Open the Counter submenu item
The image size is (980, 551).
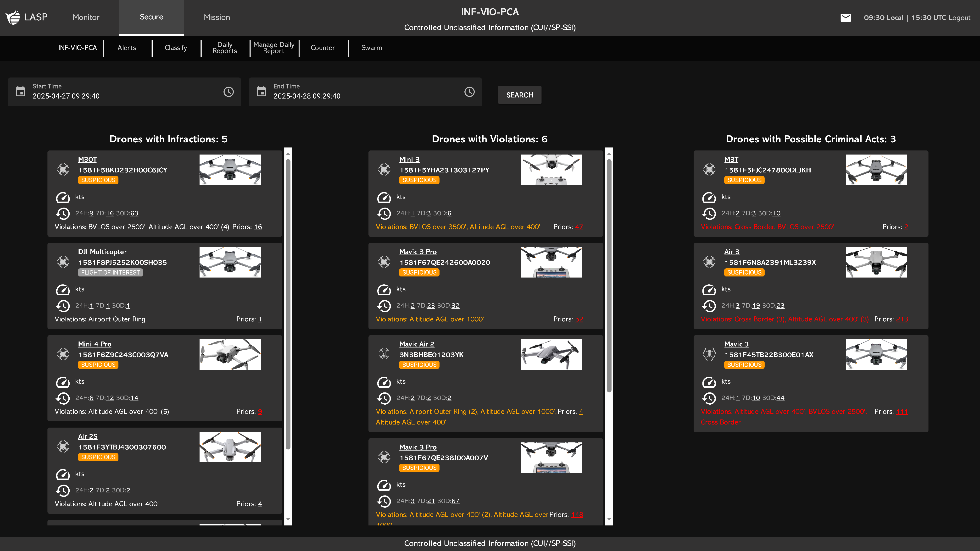[323, 48]
